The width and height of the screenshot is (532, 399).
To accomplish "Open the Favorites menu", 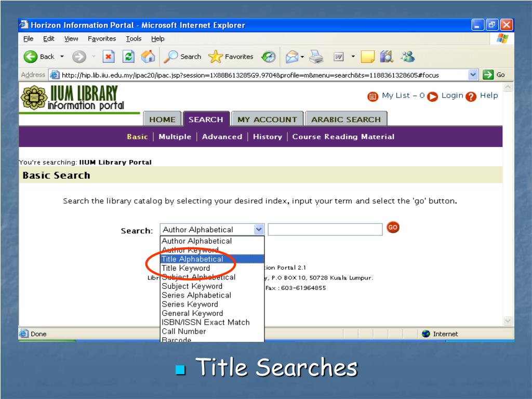I will [x=102, y=38].
